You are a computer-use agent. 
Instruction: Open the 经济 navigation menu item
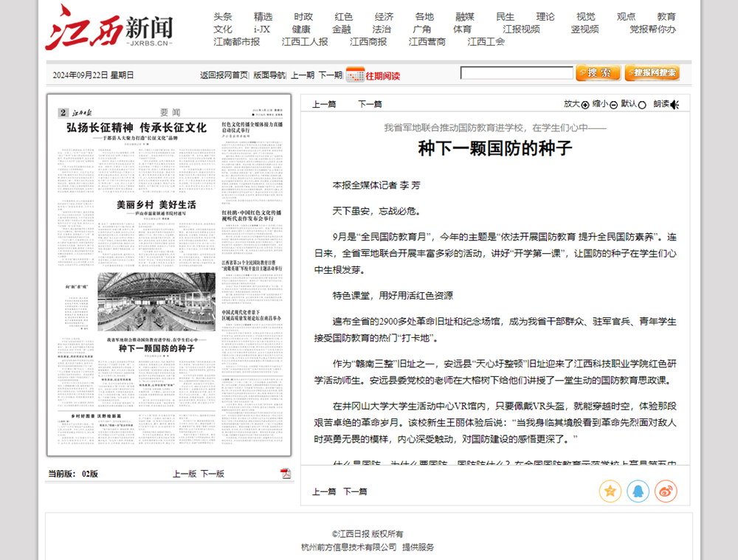pos(384,17)
